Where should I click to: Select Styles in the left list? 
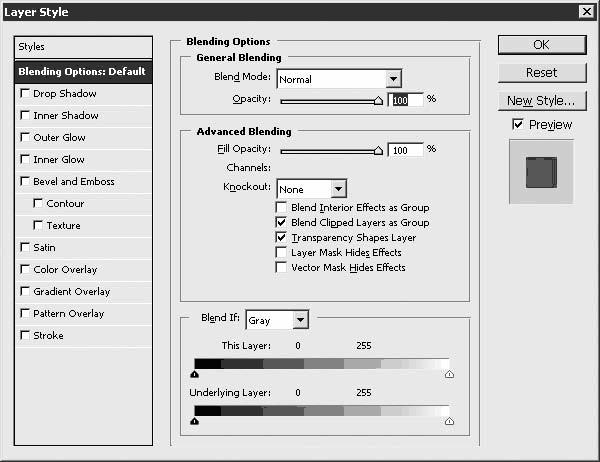click(83, 47)
